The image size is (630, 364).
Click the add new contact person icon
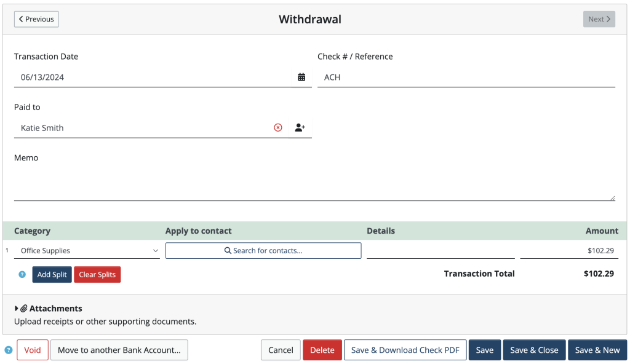tap(300, 127)
